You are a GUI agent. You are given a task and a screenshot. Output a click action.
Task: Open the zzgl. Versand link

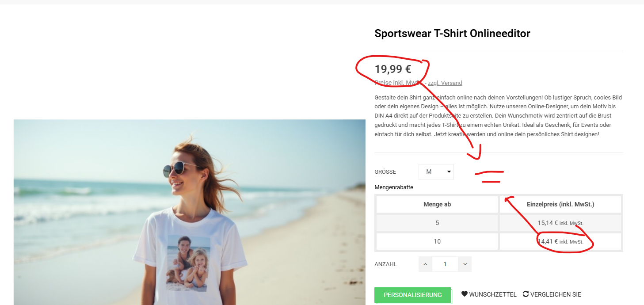(x=445, y=83)
